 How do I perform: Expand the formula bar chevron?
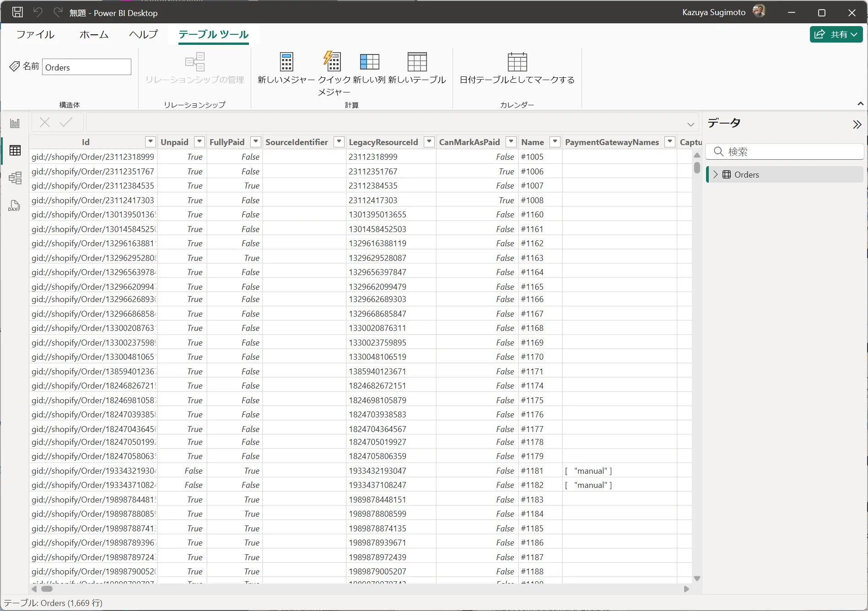tap(690, 124)
